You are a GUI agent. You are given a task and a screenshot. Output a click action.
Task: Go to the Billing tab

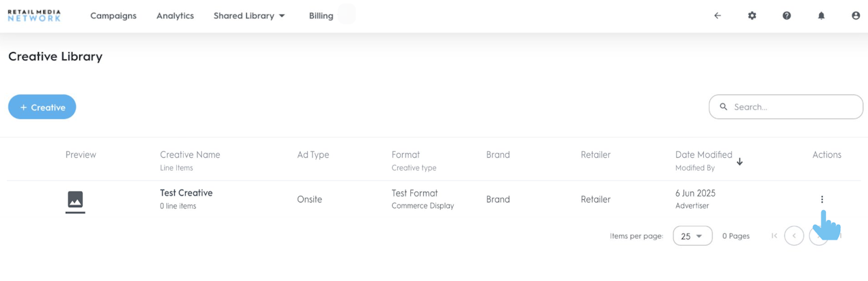(x=321, y=16)
